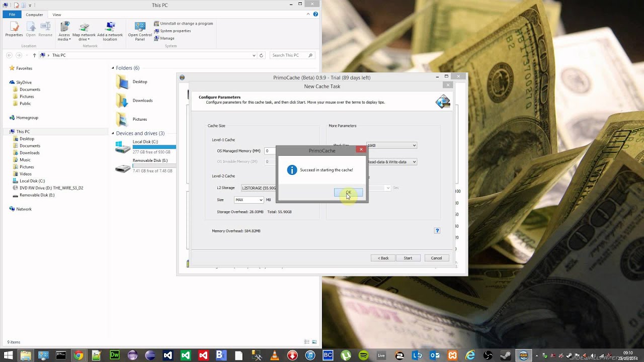Screen dimensions: 644x362
Task: Open uTorrent from the taskbar
Action: [x=346, y=355]
